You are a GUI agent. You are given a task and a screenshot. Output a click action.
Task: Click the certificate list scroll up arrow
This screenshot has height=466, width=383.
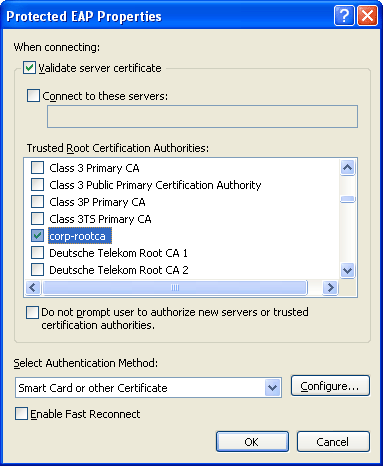tap(348, 167)
